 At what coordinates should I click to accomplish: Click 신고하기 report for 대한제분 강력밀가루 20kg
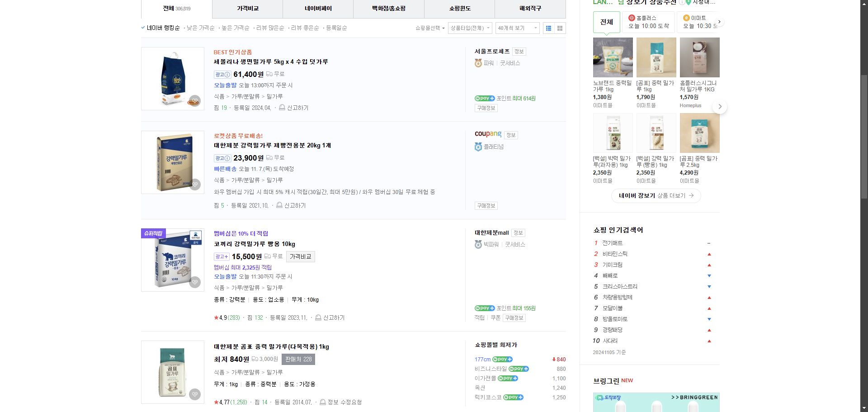click(x=291, y=205)
